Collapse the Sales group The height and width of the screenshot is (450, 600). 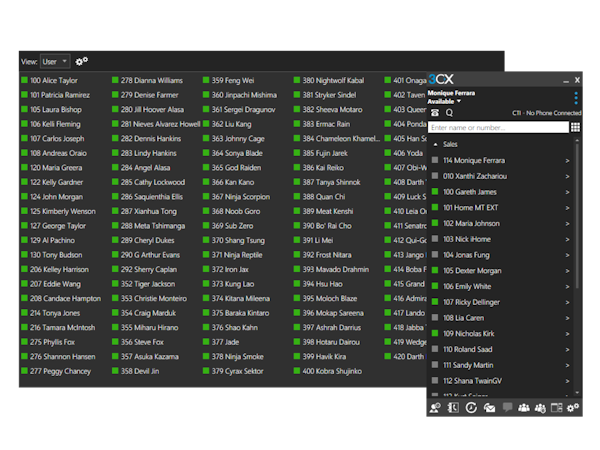point(435,145)
